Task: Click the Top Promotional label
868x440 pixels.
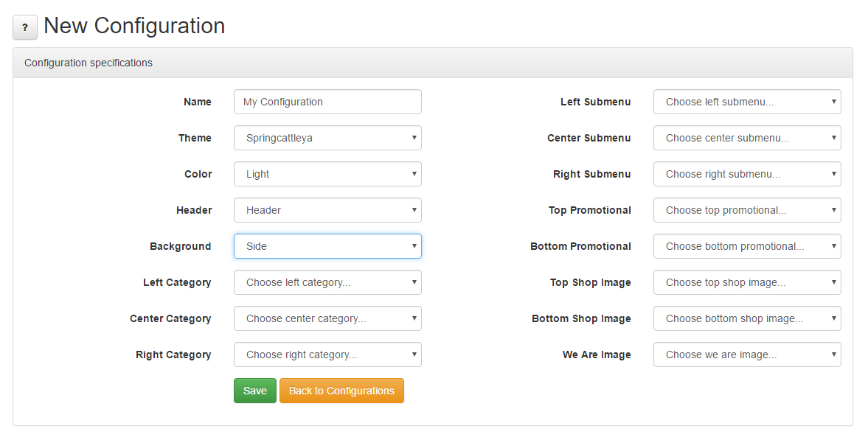Action: click(x=589, y=210)
